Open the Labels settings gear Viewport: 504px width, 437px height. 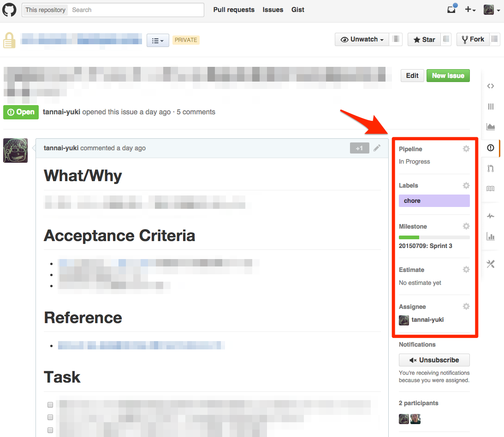(466, 185)
